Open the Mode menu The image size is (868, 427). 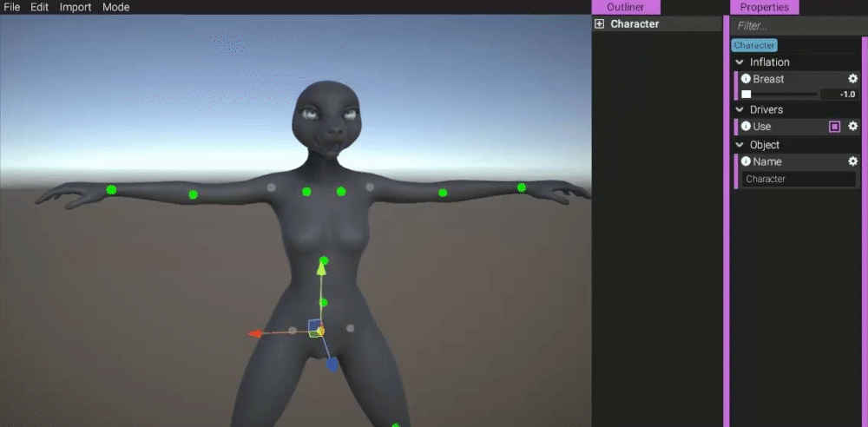pyautogui.click(x=115, y=7)
